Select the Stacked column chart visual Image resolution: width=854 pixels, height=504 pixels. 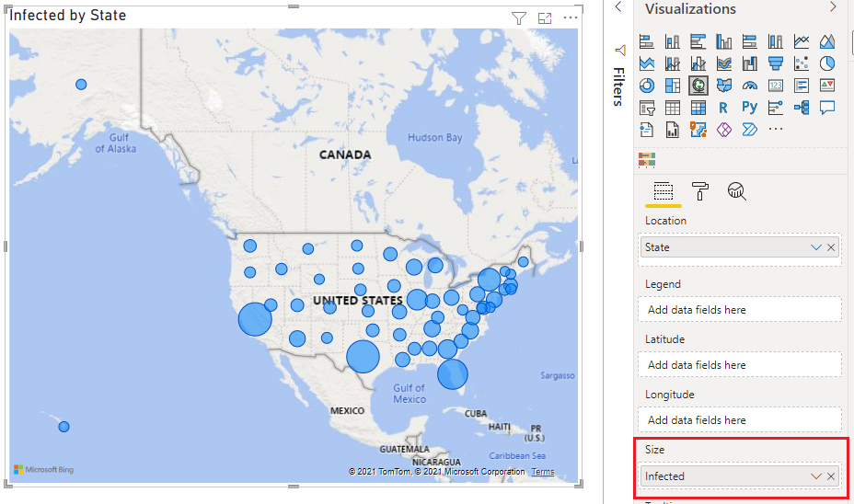tap(672, 41)
